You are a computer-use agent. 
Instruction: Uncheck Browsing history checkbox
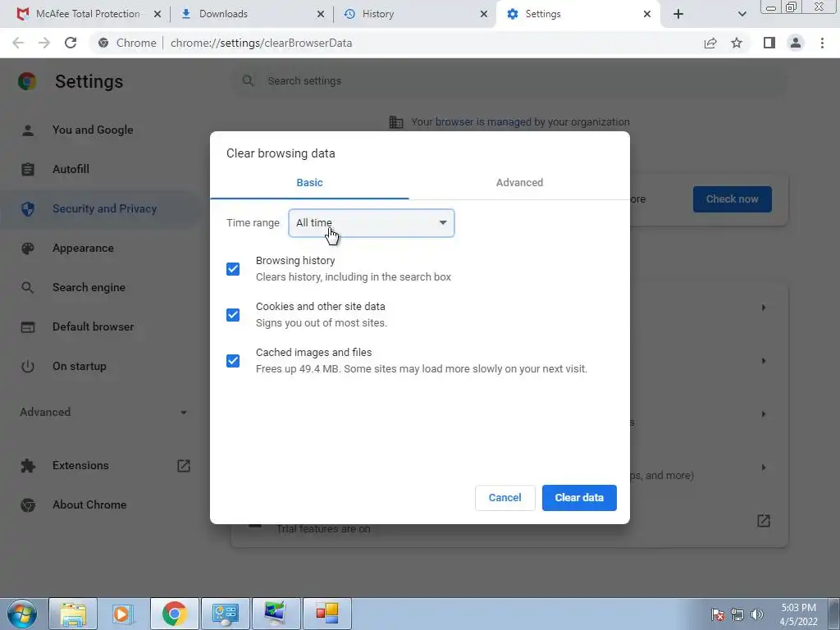click(233, 269)
